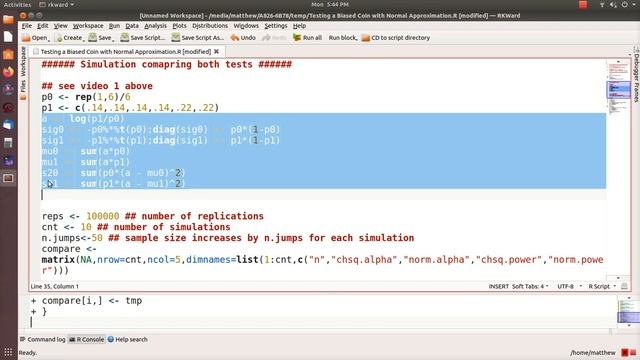Open the Settings menu
Viewport: 640px width, 360px height.
[276, 26]
